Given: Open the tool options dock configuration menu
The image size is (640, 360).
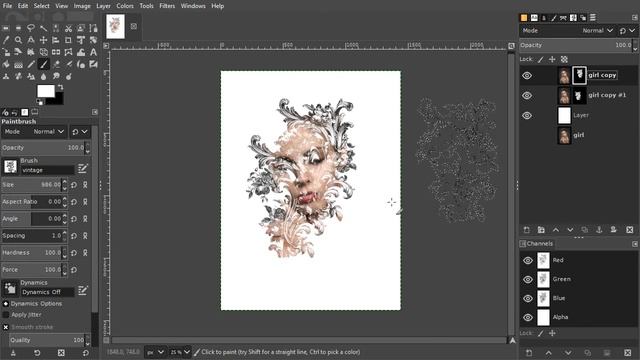Looking at the screenshot, I should tap(95, 112).
